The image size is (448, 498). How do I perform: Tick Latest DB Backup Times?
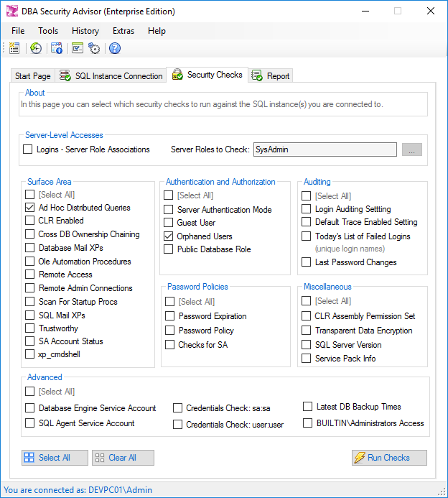pos(307,407)
